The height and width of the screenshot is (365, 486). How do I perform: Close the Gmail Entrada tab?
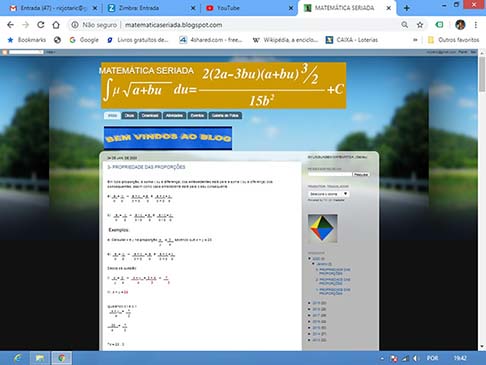tap(95, 8)
